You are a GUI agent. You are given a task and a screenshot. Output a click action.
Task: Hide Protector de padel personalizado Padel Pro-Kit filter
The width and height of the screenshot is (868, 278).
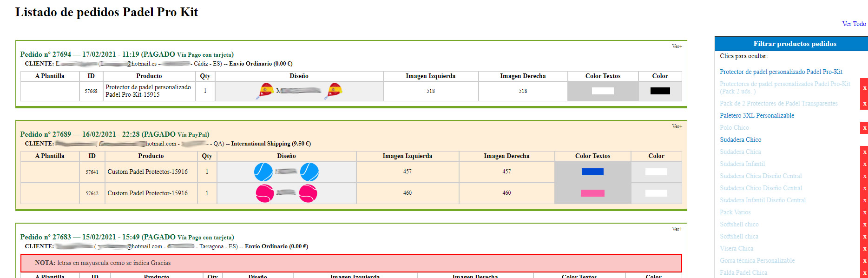coord(781,72)
